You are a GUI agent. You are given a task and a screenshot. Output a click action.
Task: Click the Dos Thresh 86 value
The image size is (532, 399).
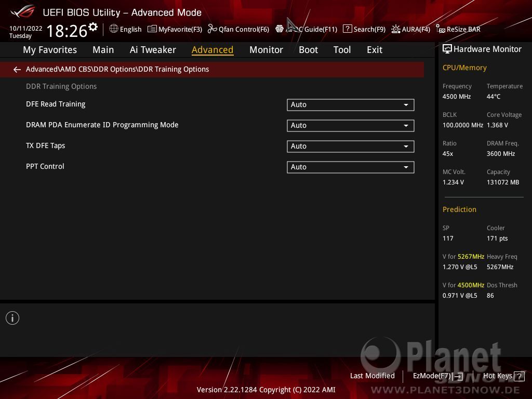tap(490, 296)
